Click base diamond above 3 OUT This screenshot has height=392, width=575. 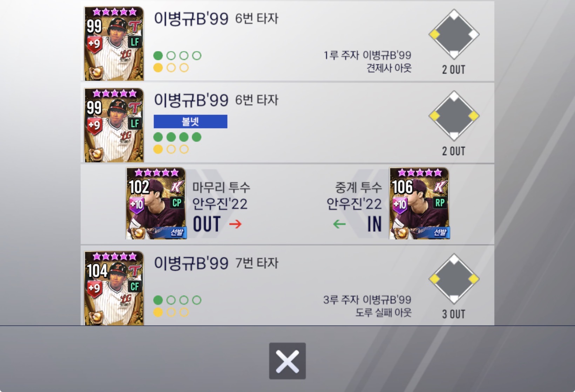click(x=454, y=279)
